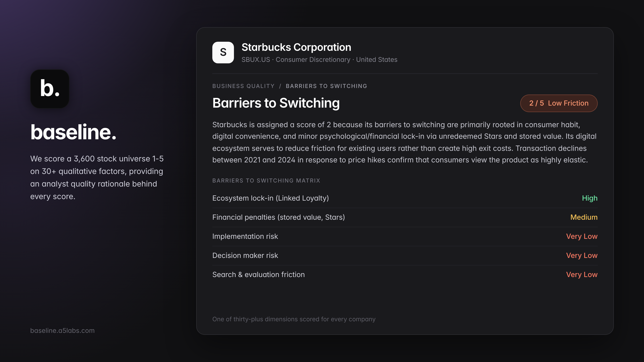
Task: Click the 'baseline.' wordmark title
Action: [73, 132]
